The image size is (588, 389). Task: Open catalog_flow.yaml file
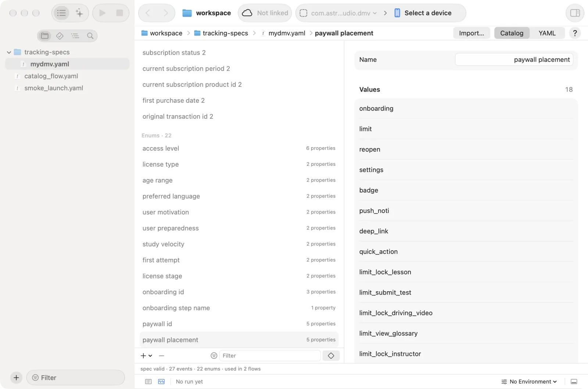tap(51, 76)
